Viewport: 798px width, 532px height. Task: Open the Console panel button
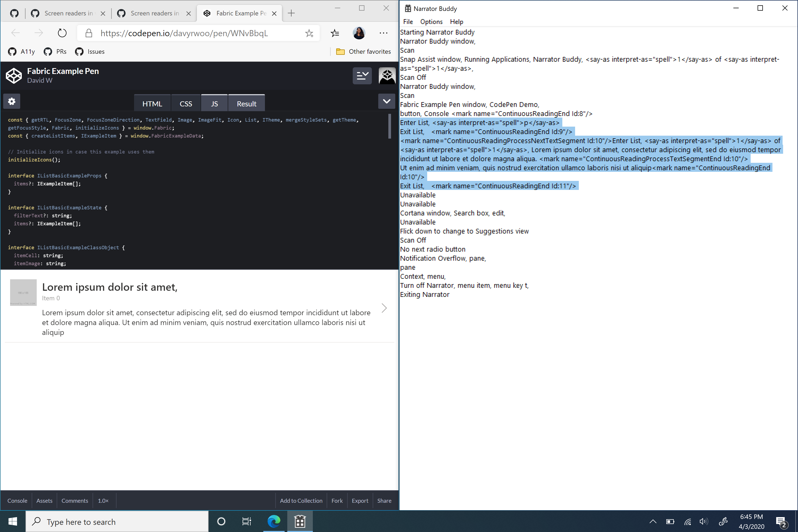click(x=17, y=500)
